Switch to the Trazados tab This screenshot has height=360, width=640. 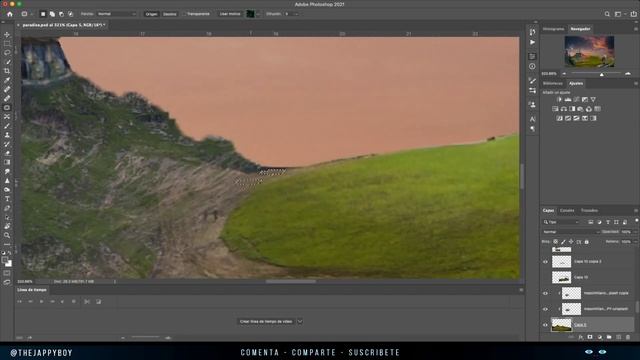589,211
